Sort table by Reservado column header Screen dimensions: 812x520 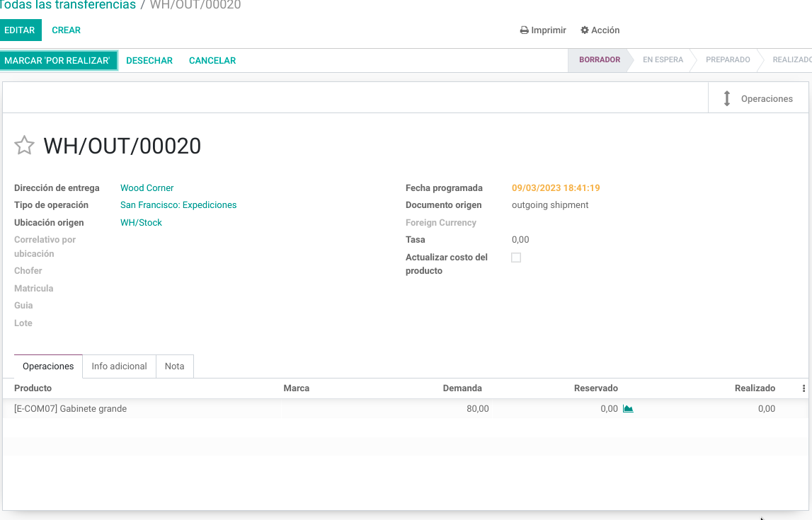[595, 388]
